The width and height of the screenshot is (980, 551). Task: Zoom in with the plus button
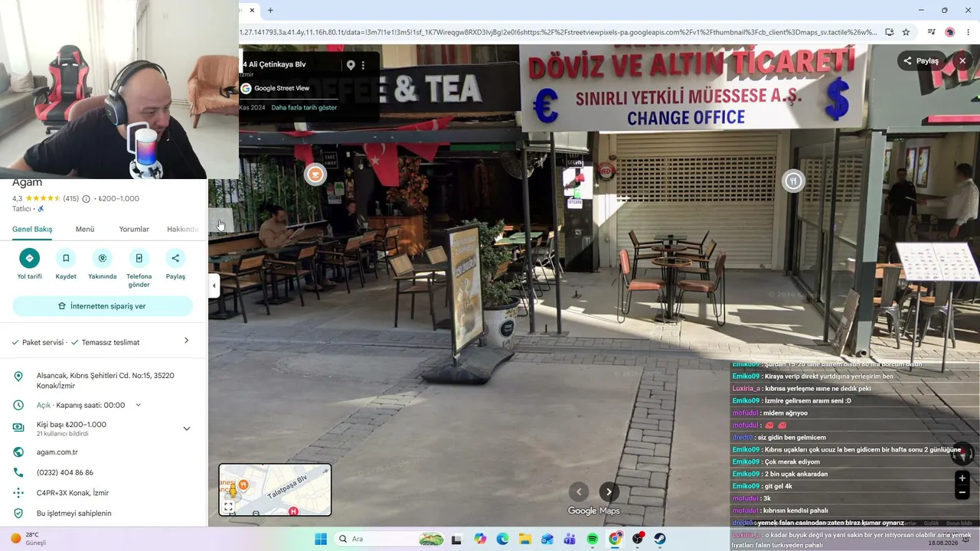pos(962,478)
